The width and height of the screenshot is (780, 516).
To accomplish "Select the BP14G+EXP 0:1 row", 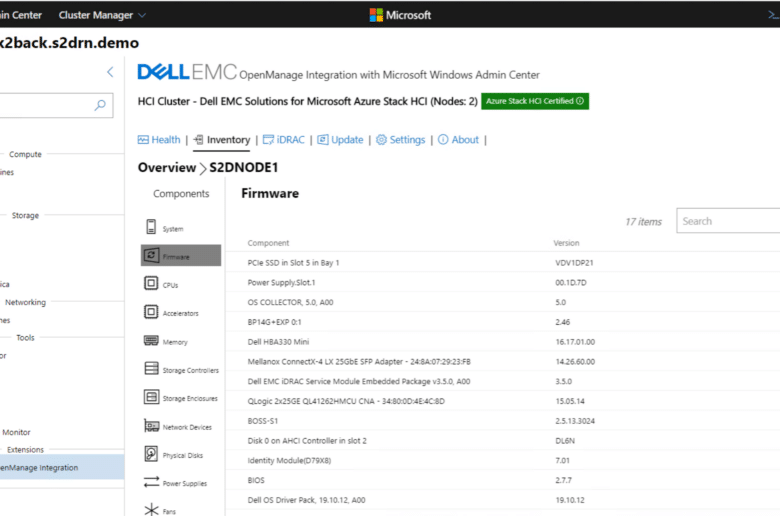I will click(502, 322).
